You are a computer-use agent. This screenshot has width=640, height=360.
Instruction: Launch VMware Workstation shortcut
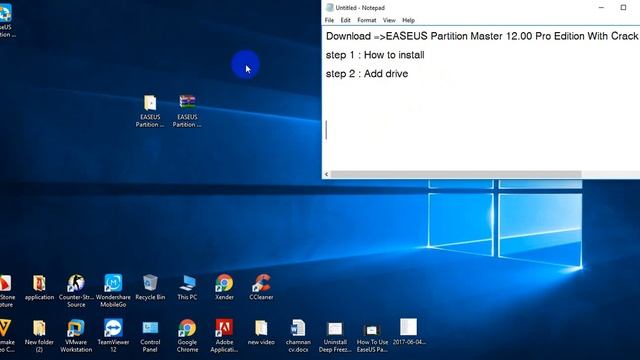[76, 329]
